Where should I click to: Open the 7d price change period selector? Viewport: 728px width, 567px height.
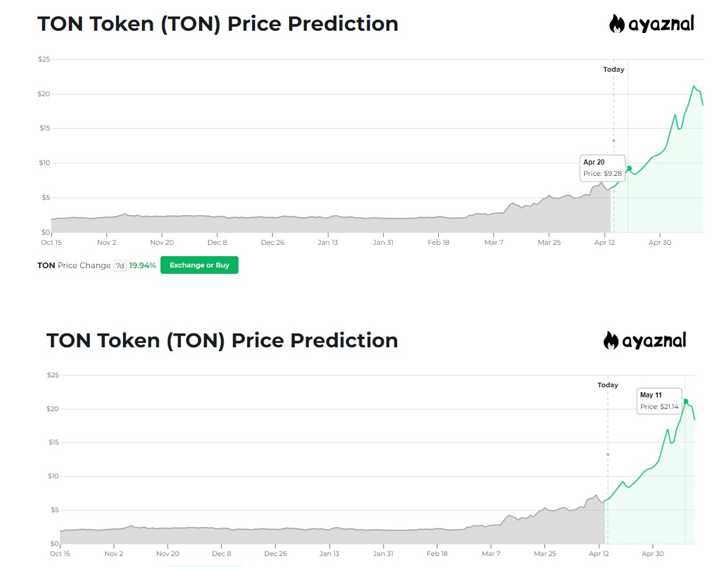(x=120, y=265)
